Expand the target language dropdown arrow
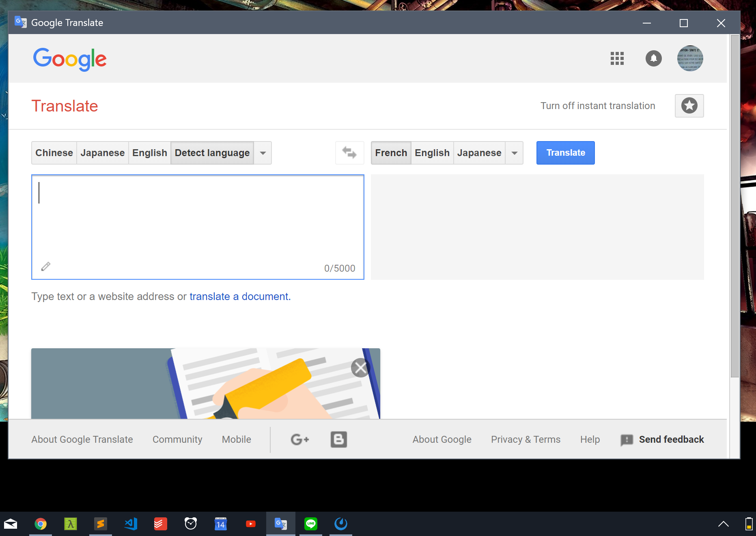The image size is (756, 536). [515, 153]
